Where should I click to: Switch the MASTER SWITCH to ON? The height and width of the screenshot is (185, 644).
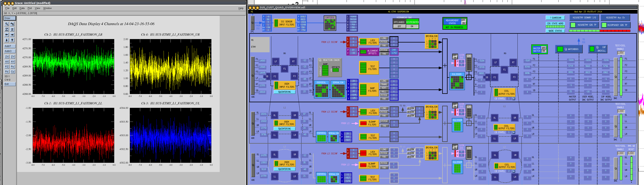click(x=544, y=51)
